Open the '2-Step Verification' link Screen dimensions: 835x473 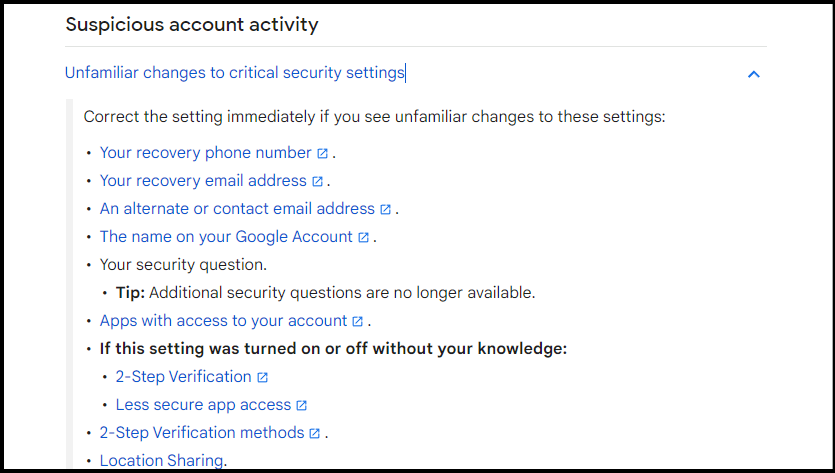(184, 377)
